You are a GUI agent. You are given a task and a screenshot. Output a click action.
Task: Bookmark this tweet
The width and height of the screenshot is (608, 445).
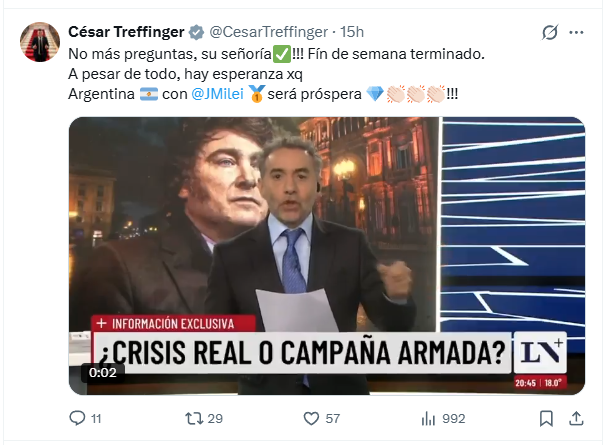pos(546,419)
